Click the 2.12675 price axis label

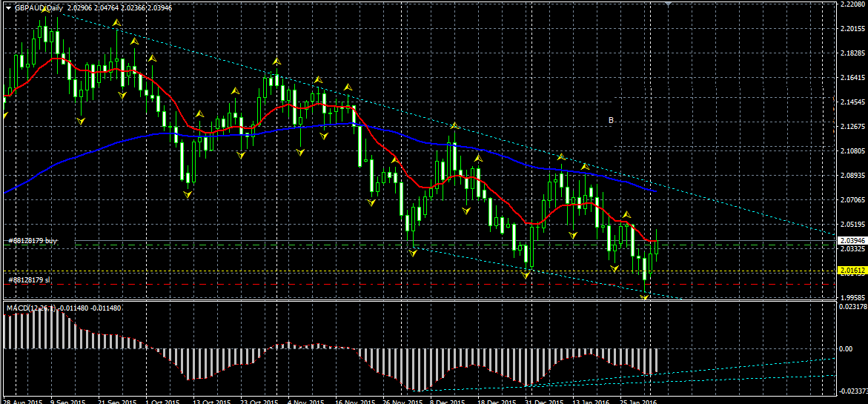pyautogui.click(x=852, y=126)
